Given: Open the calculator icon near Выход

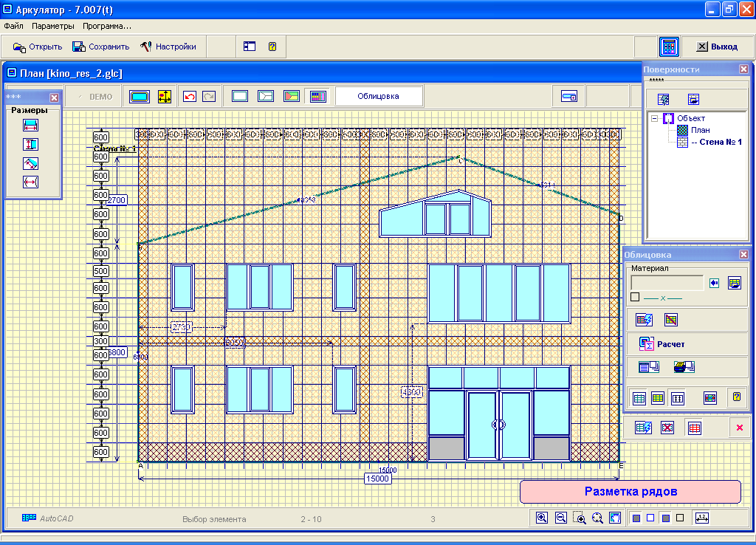Looking at the screenshot, I should pos(669,47).
